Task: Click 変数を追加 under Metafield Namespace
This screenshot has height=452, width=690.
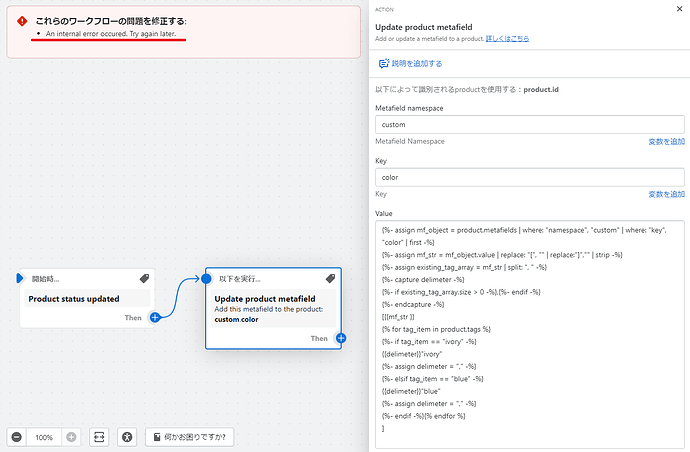Action: [666, 141]
